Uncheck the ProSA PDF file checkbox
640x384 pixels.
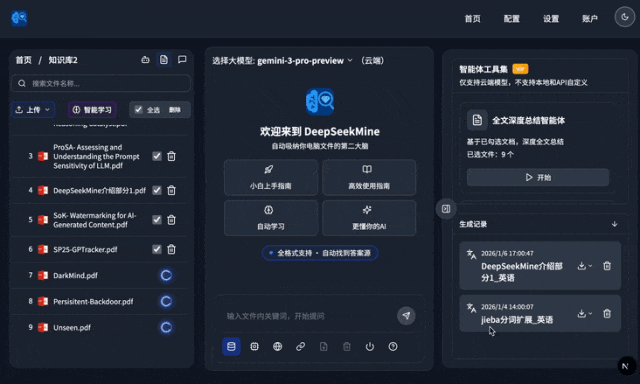[157, 156]
